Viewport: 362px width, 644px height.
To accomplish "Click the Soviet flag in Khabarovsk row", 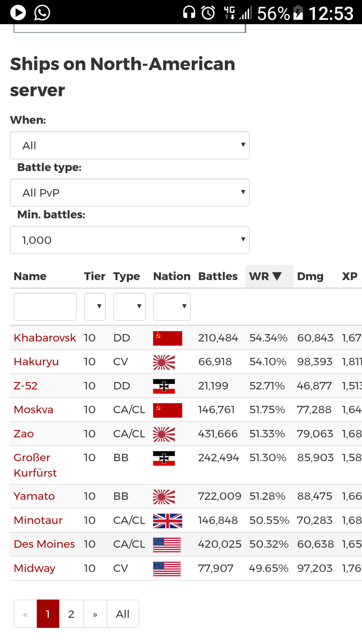I will [x=167, y=338].
